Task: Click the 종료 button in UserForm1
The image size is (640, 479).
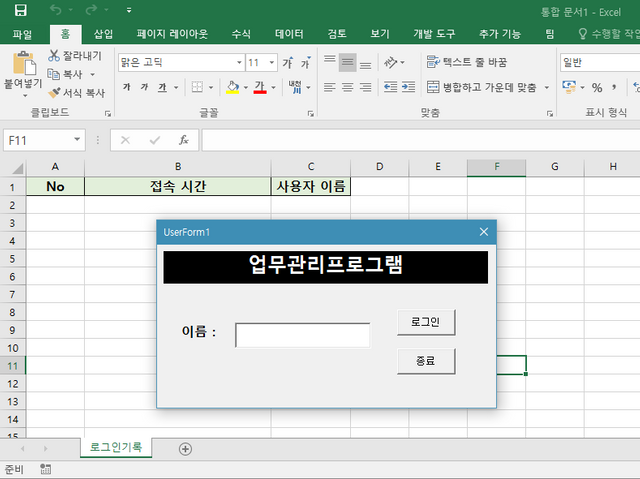Action: point(426,361)
